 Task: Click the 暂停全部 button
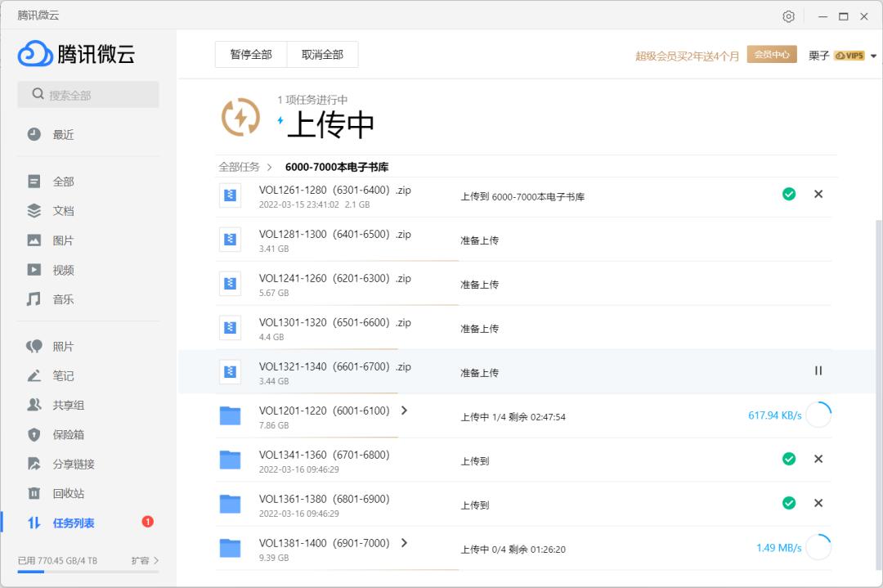click(250, 53)
